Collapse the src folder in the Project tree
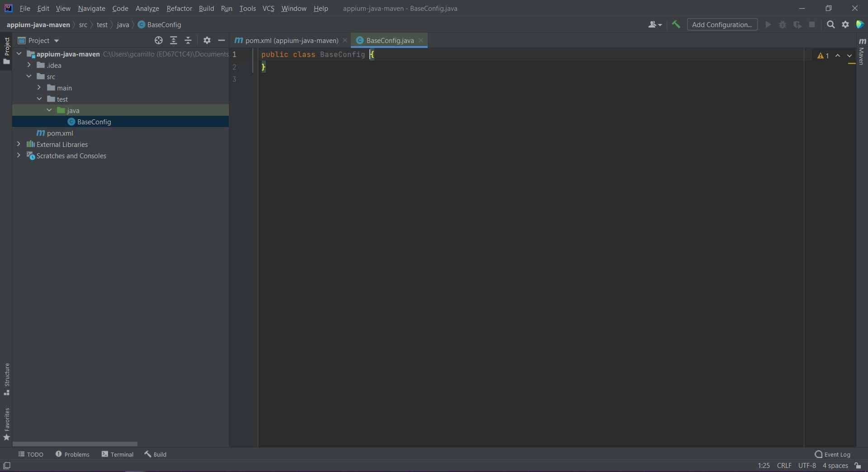The height and width of the screenshot is (472, 868). 28,76
